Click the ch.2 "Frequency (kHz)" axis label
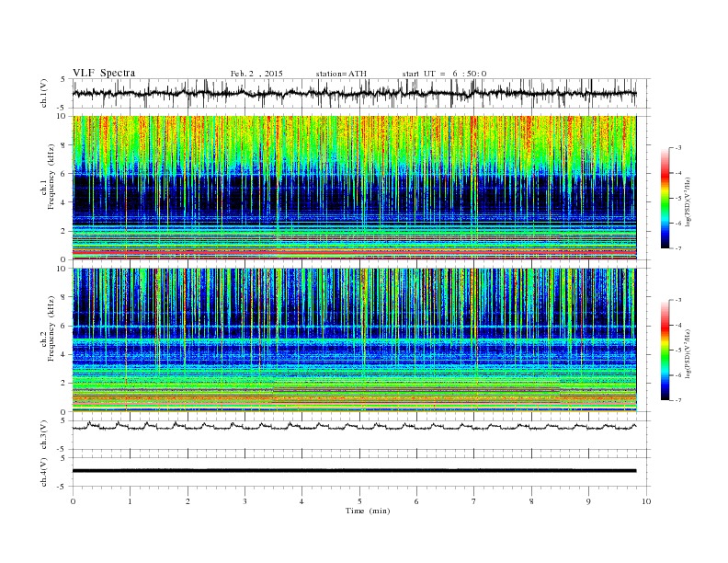Screen dimensions: 728x563 [51, 327]
